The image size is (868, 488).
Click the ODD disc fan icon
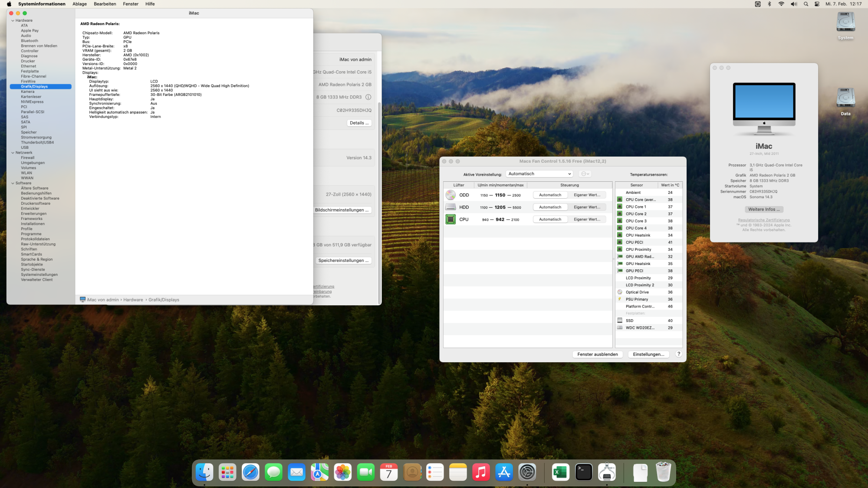450,195
